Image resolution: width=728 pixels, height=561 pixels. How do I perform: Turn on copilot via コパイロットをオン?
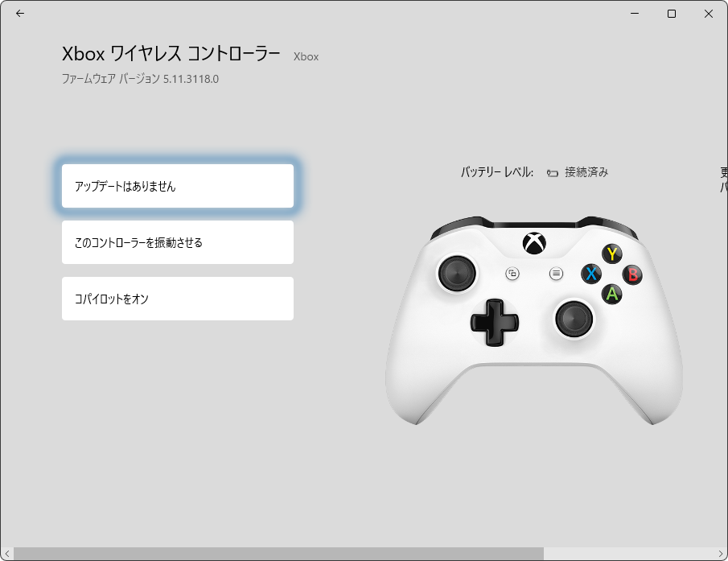177,299
